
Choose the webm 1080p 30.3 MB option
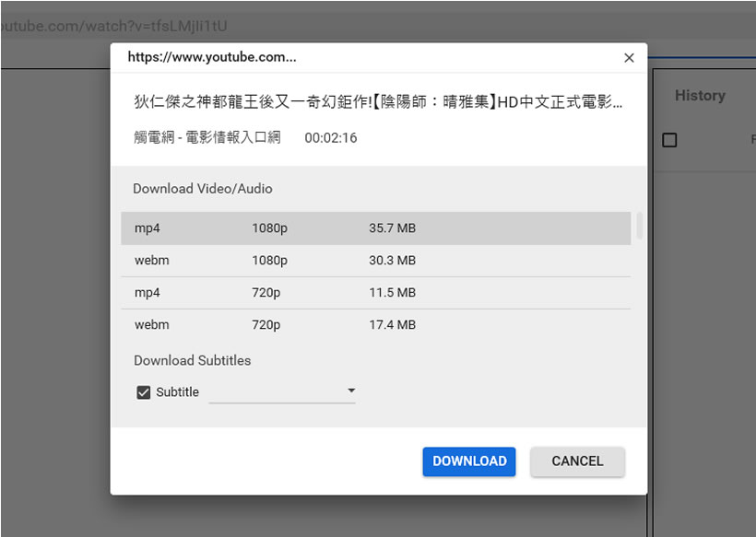[x=375, y=261]
